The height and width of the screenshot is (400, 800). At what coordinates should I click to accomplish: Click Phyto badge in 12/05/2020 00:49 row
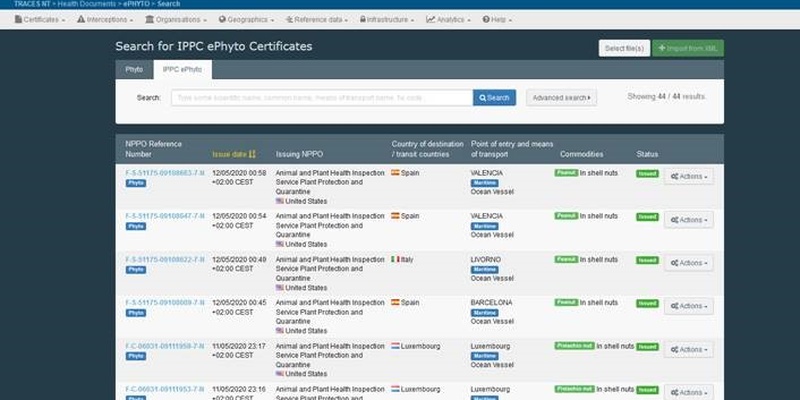pyautogui.click(x=136, y=269)
